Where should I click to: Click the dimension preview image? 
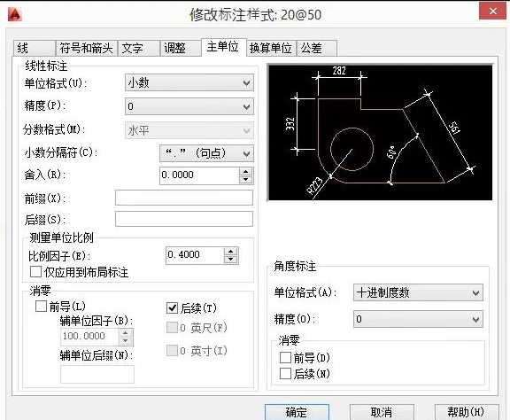pyautogui.click(x=380, y=133)
